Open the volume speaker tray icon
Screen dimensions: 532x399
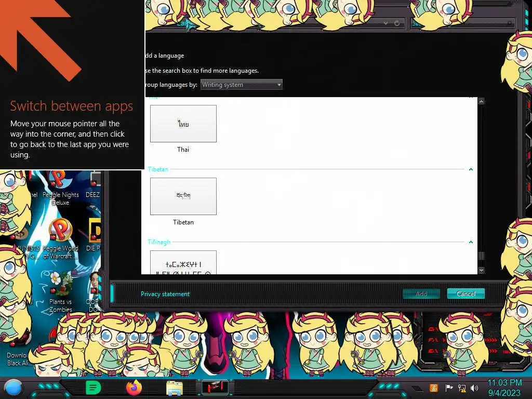point(474,388)
